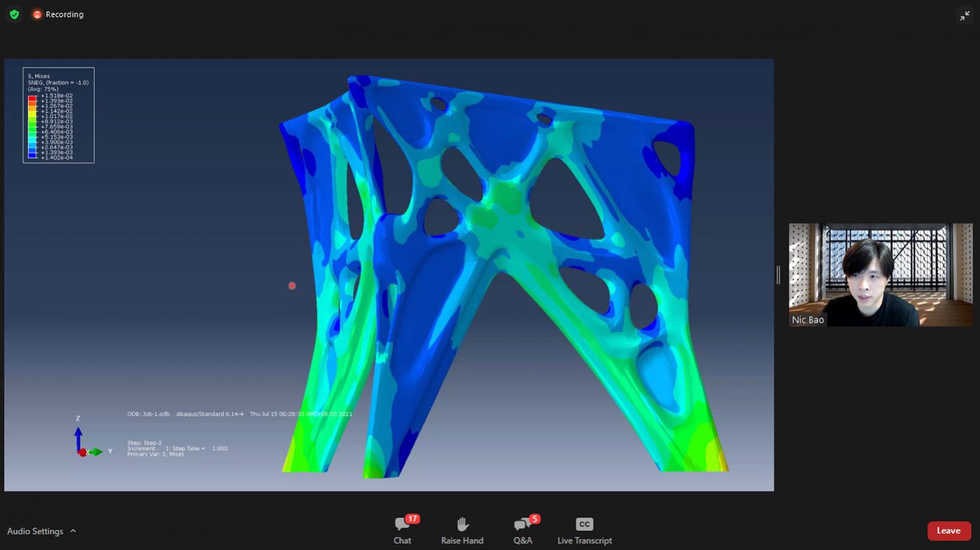Viewport: 980px width, 550px height.
Task: Click the Audio Settings label
Action: click(36, 531)
